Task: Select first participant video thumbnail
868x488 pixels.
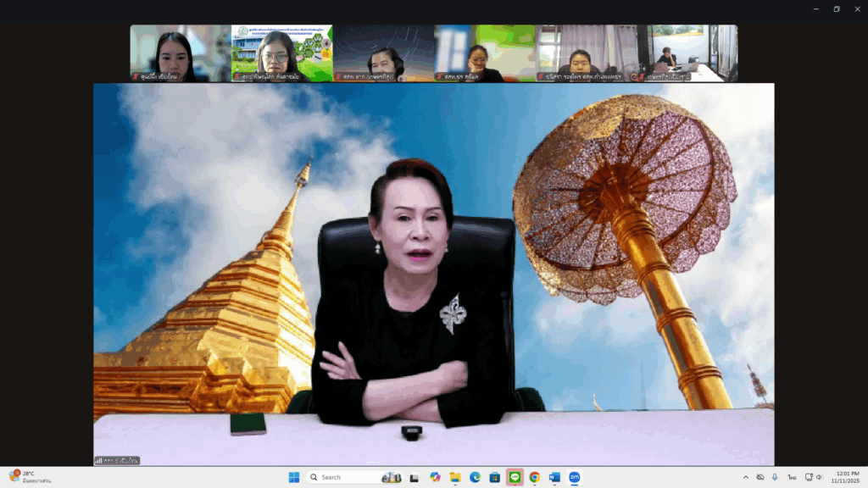Action: tap(180, 53)
